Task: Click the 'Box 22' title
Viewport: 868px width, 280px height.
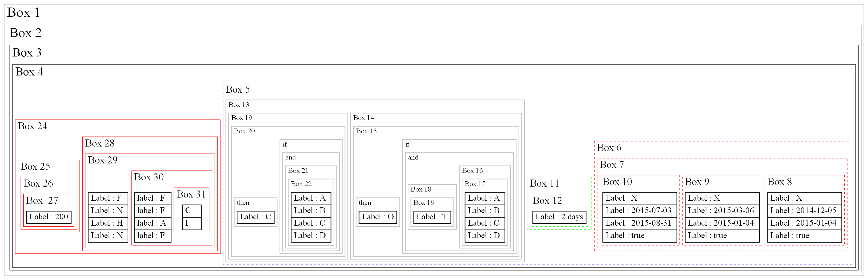Action: click(301, 184)
